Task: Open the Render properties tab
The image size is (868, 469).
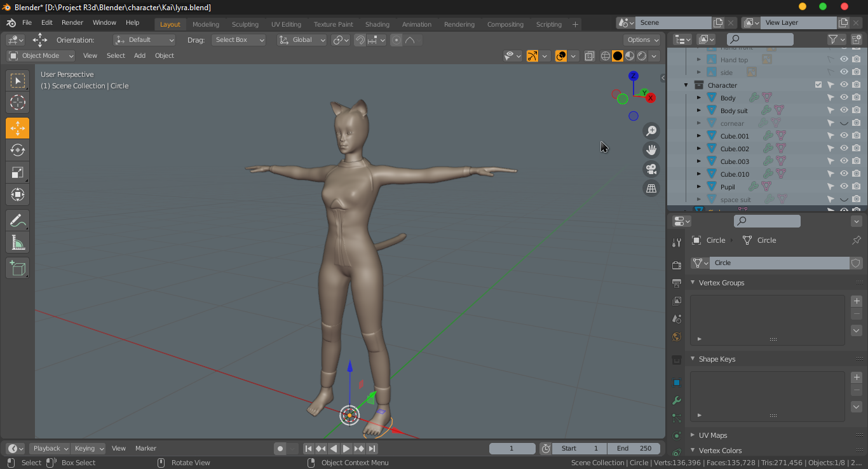Action: pyautogui.click(x=677, y=264)
